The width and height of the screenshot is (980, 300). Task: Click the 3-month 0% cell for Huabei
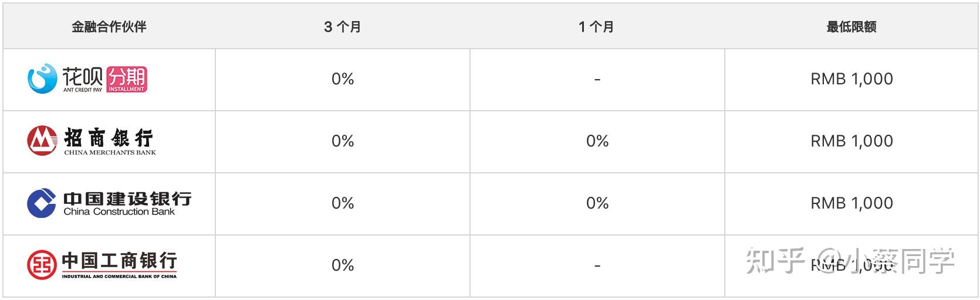tap(343, 79)
